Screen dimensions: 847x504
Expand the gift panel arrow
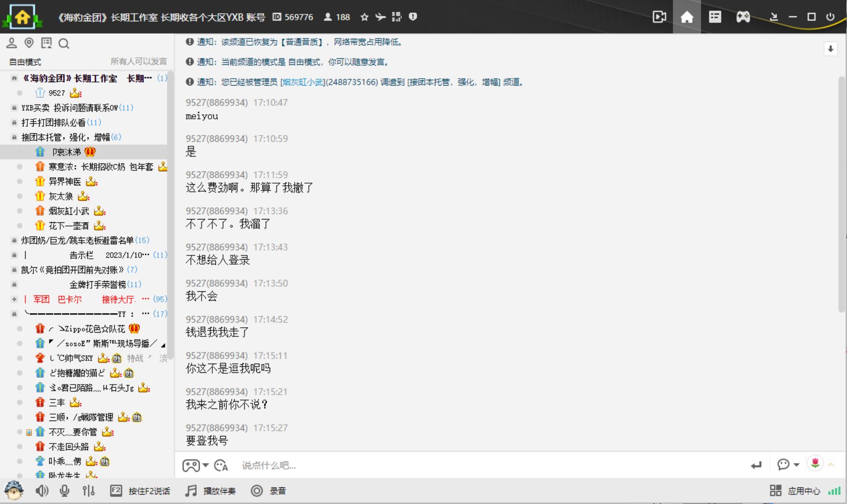tap(831, 464)
